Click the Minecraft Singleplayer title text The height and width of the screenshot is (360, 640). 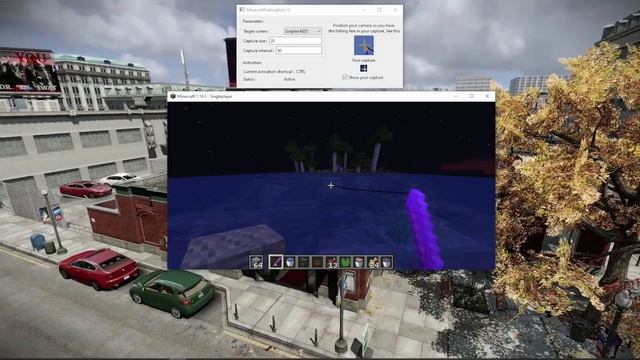[x=204, y=96]
